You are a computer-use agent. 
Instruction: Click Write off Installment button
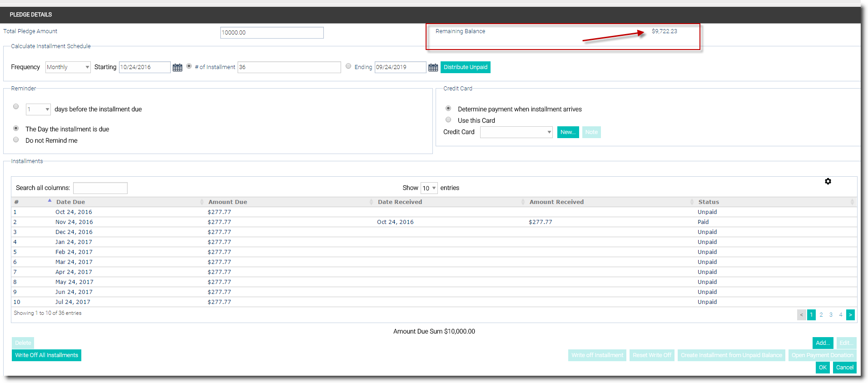pos(597,355)
